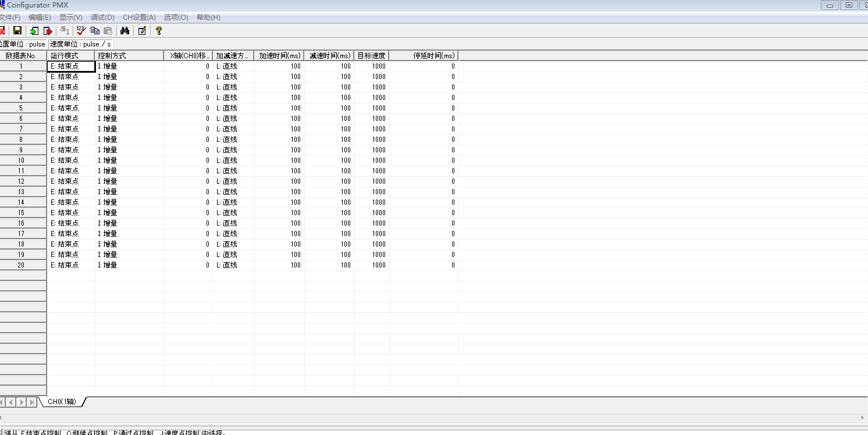Open the CH设置(A) menu

(139, 17)
